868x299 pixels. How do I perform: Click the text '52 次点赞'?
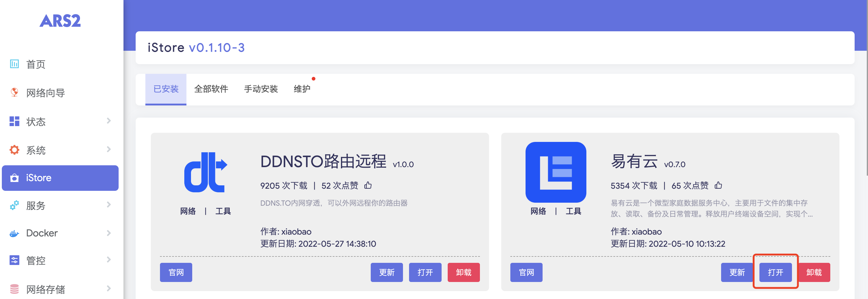pyautogui.click(x=340, y=186)
